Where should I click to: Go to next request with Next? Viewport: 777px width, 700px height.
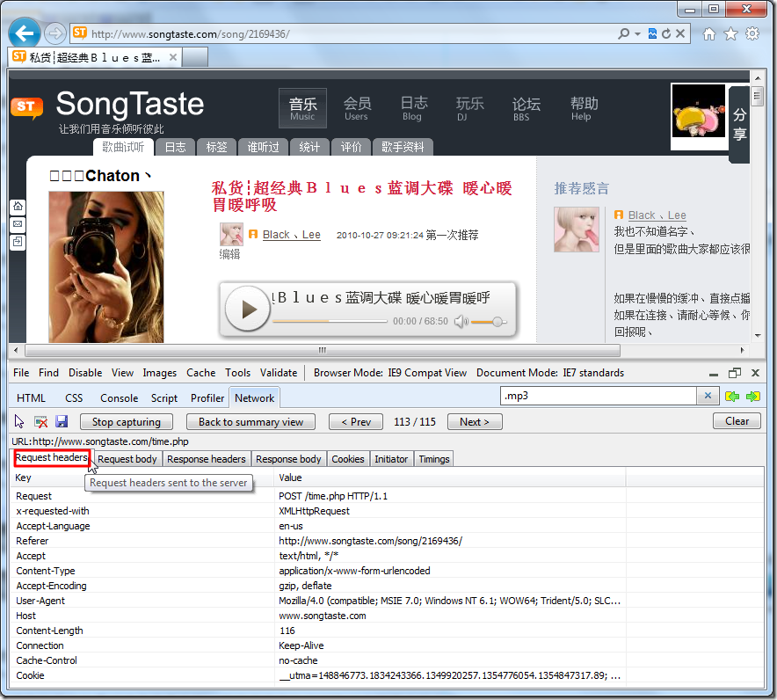475,422
